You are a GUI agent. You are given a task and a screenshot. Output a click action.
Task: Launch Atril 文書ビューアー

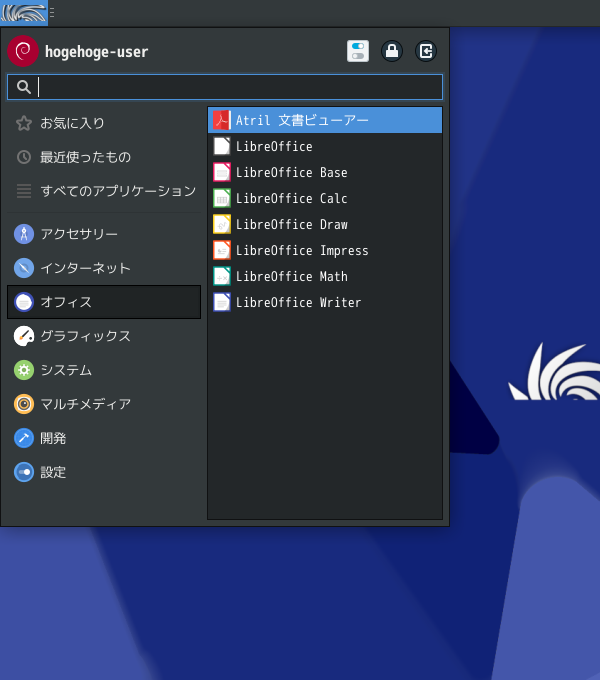(325, 120)
